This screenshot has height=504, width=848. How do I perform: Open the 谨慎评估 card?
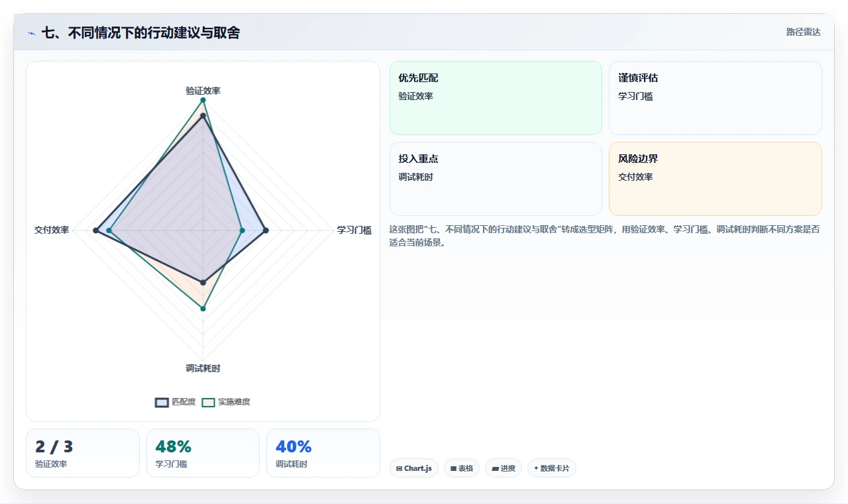point(715,98)
